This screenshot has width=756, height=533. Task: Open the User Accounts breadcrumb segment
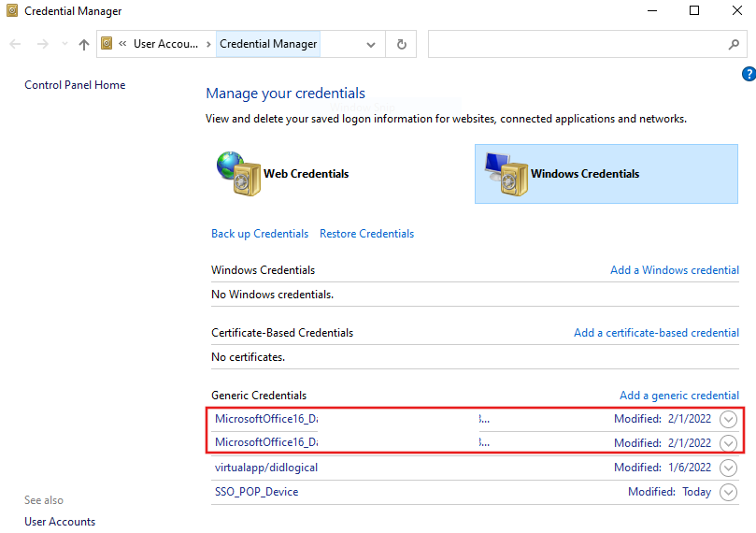165,44
